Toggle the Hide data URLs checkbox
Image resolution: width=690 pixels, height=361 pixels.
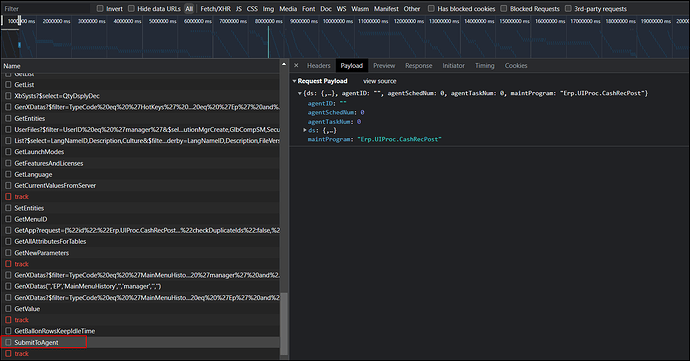(131, 8)
